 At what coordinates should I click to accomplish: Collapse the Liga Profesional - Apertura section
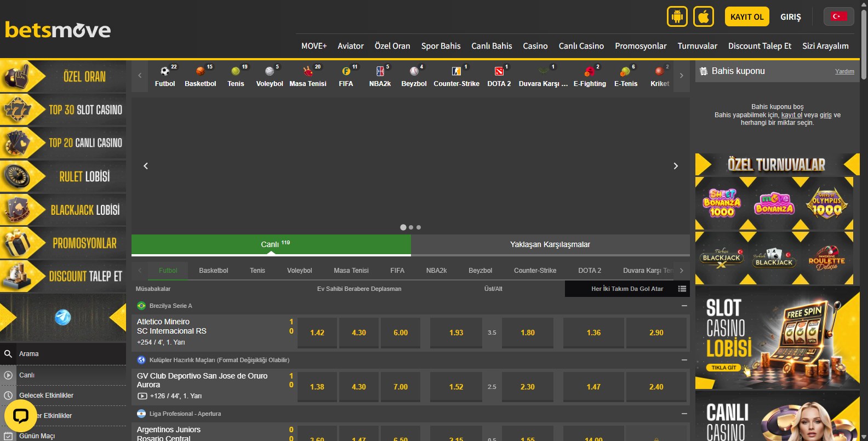[x=684, y=414]
